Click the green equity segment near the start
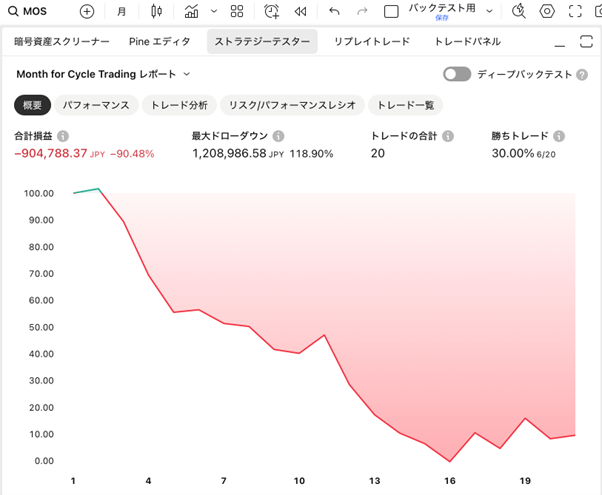 (x=86, y=190)
